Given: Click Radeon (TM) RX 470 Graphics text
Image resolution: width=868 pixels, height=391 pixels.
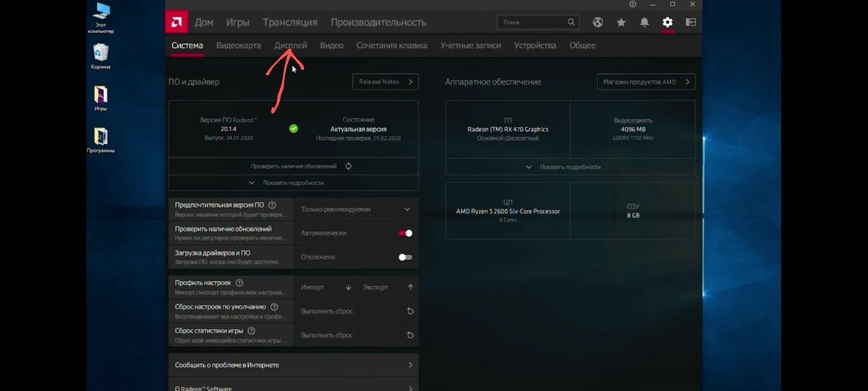Looking at the screenshot, I should [x=508, y=130].
